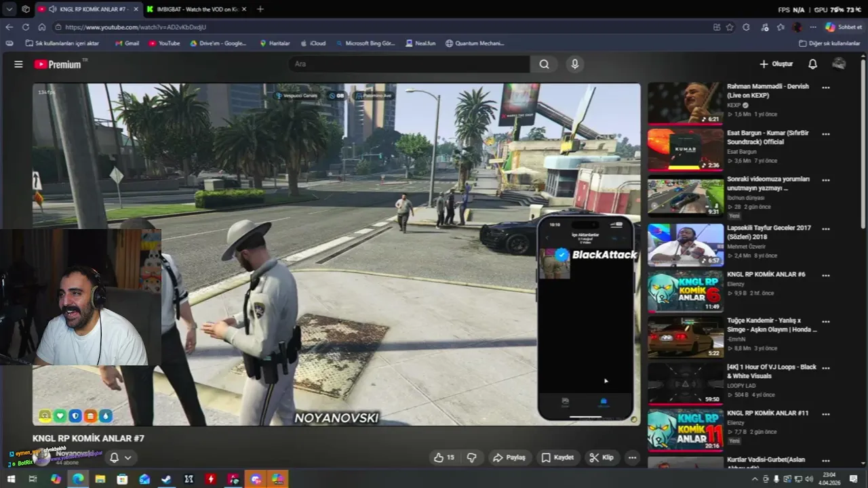Expand the channel notification bell dropdown

[120, 457]
